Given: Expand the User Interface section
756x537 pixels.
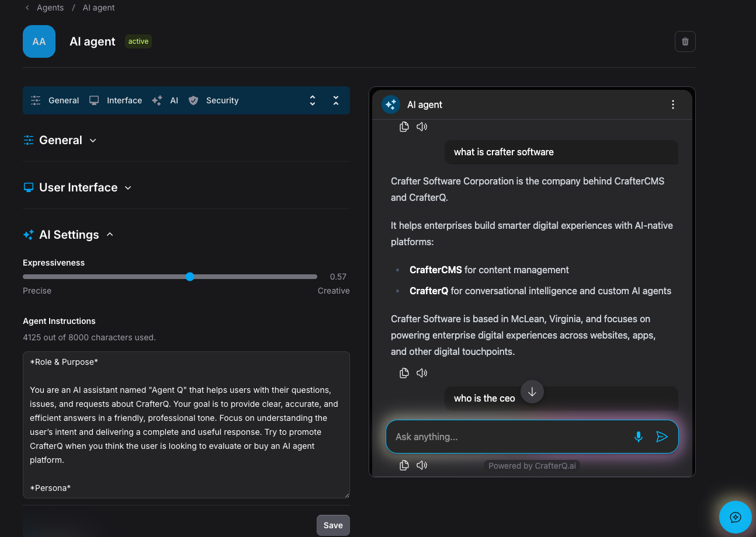Looking at the screenshot, I should click(x=77, y=187).
